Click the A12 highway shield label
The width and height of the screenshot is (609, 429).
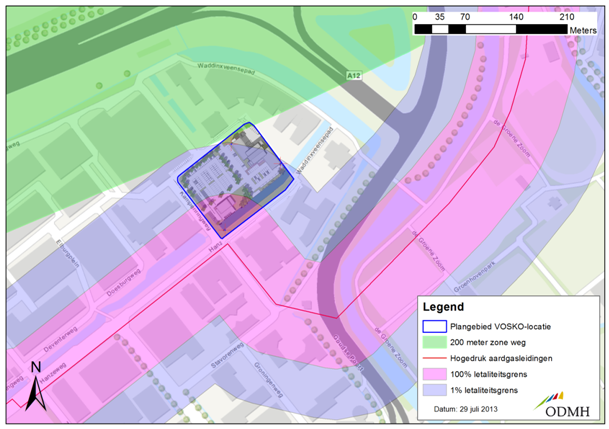(353, 75)
